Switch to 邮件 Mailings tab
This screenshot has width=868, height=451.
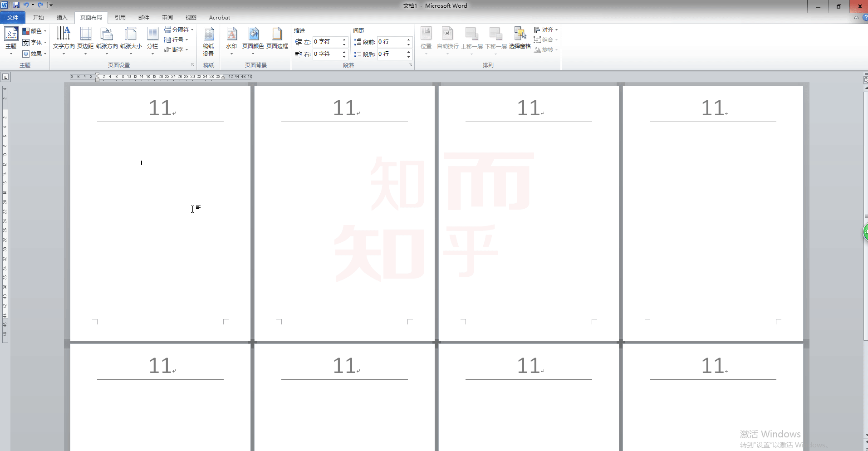[144, 17]
